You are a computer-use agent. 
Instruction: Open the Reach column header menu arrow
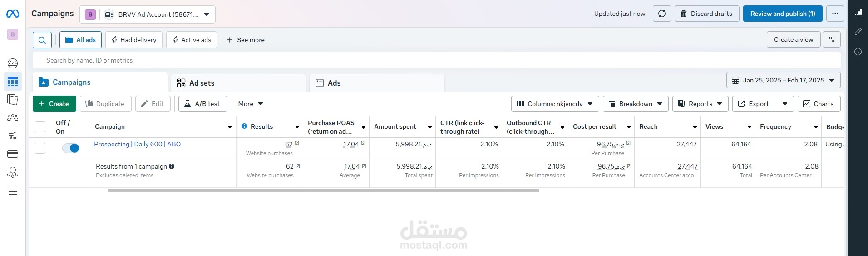click(x=695, y=127)
